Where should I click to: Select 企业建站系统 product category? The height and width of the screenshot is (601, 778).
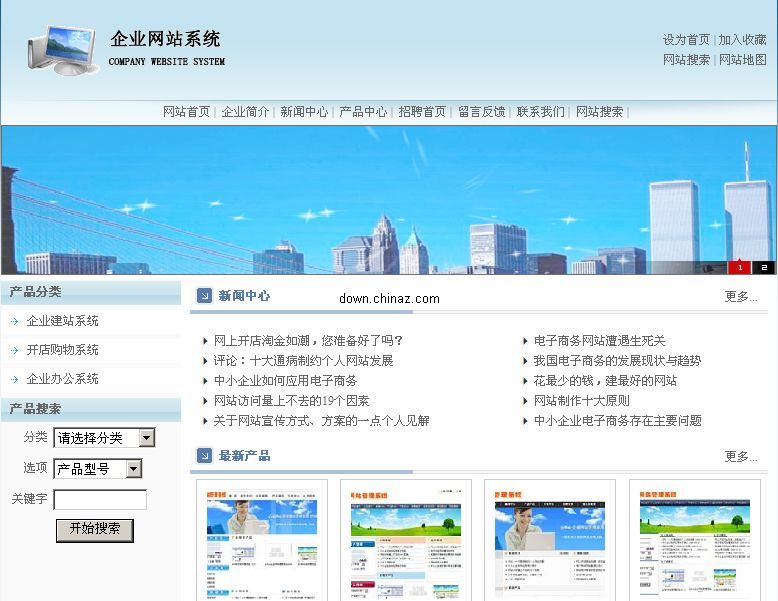[x=62, y=321]
